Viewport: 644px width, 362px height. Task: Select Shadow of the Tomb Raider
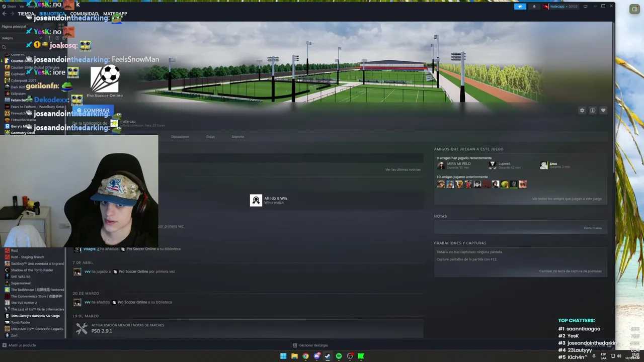pos(32,270)
